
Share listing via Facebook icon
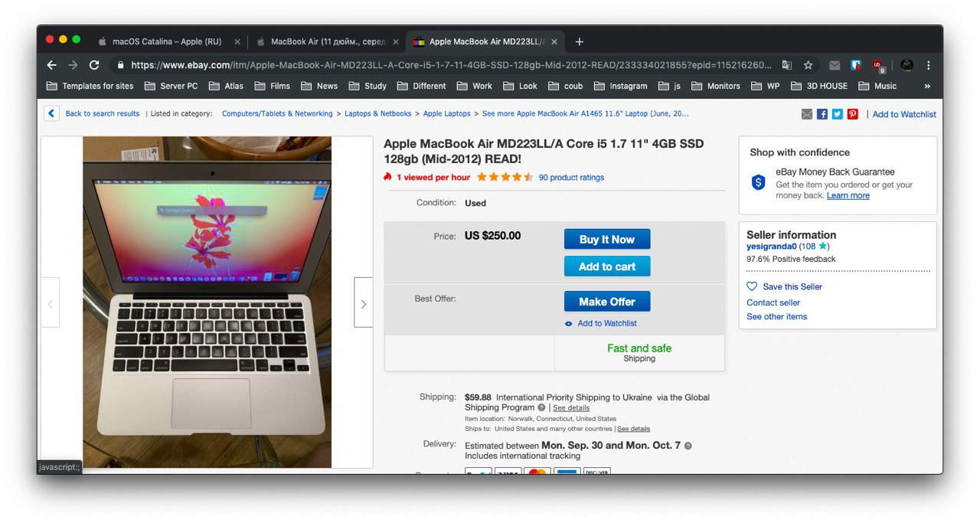[822, 114]
